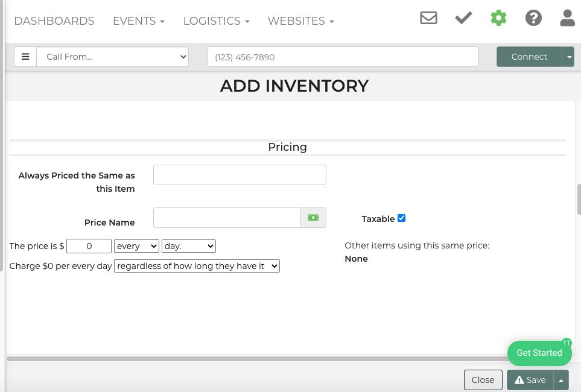Image resolution: width=581 pixels, height=392 pixels.
Task: Click the notification badge on Get Started
Action: (x=566, y=343)
